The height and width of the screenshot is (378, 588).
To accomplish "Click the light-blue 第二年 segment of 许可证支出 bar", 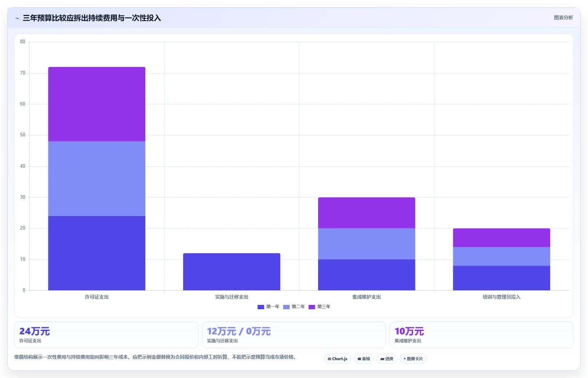I will pos(97,179).
